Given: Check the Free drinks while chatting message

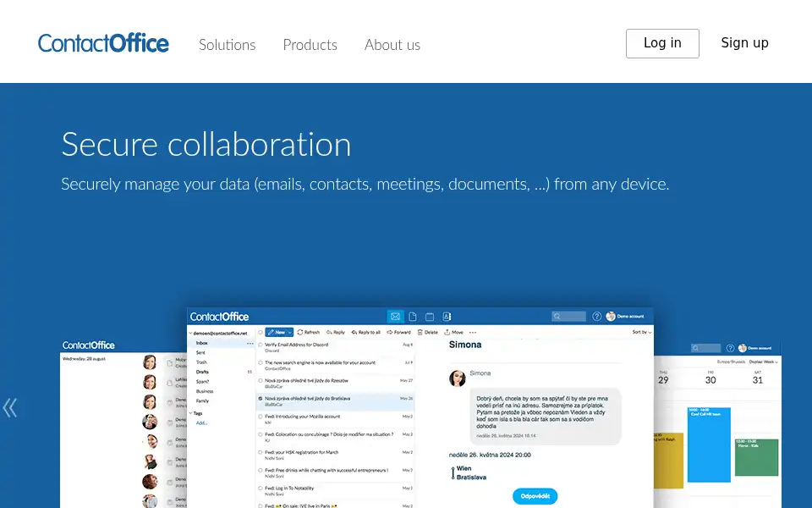Looking at the screenshot, I should click(261, 470).
